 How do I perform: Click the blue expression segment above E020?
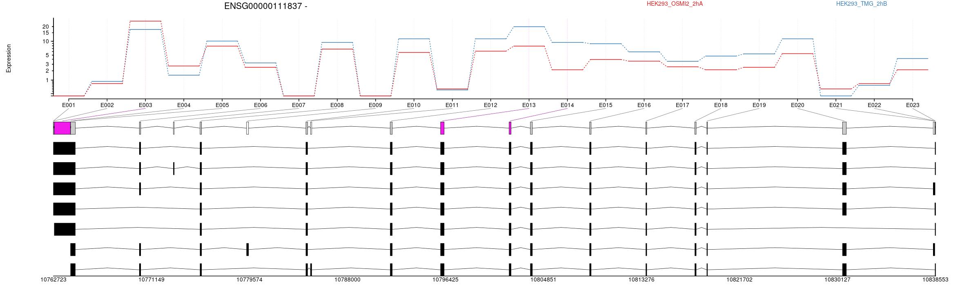click(x=797, y=39)
